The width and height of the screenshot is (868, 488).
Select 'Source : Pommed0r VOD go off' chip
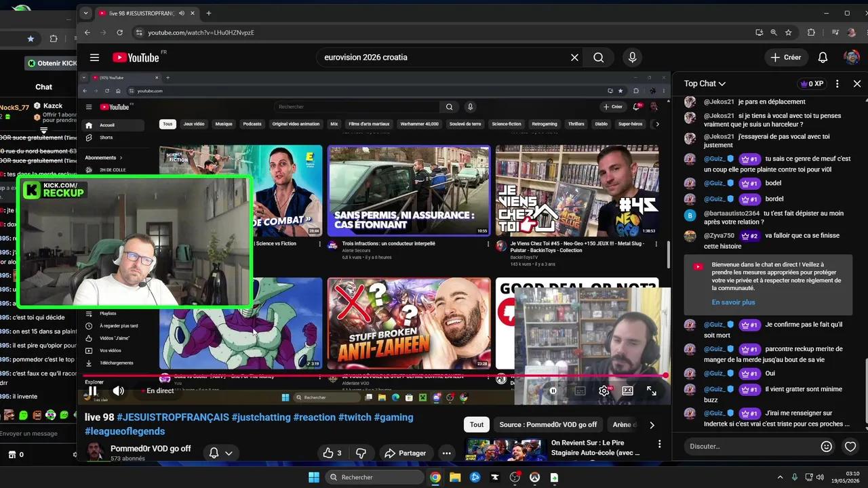point(548,425)
